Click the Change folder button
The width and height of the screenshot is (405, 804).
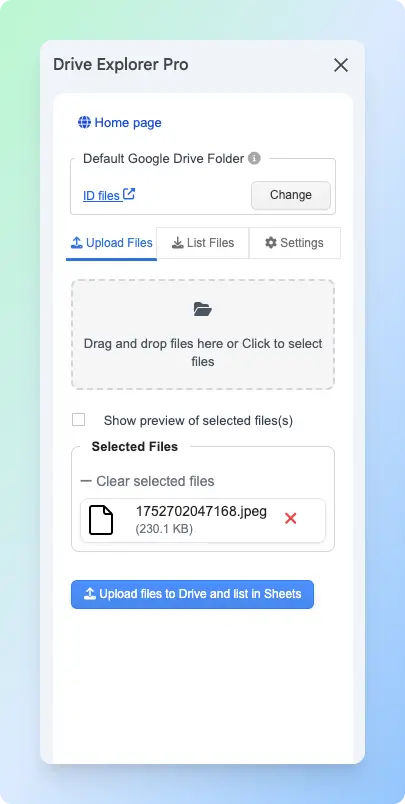(x=291, y=195)
